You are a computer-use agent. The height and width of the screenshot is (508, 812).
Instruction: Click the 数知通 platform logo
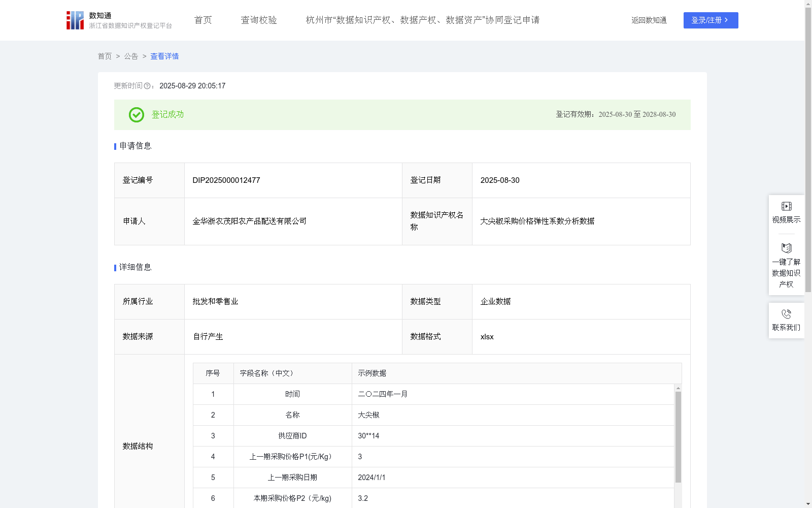75,20
